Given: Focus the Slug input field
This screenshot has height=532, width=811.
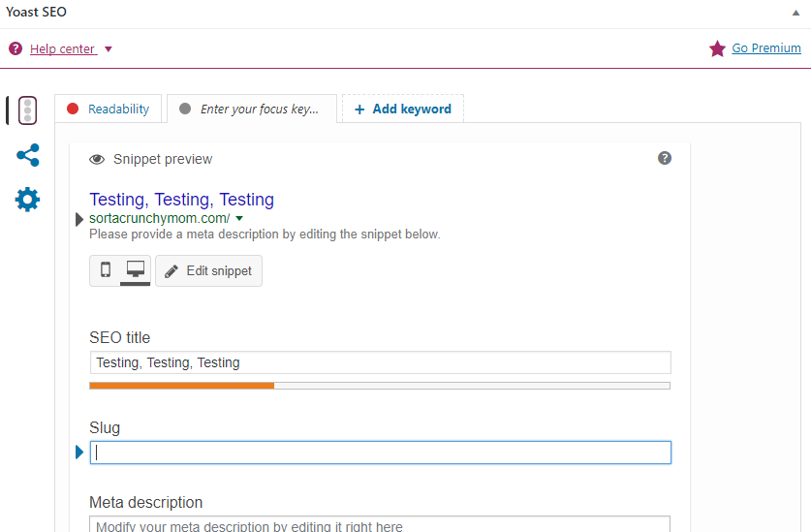Looking at the screenshot, I should (x=381, y=453).
